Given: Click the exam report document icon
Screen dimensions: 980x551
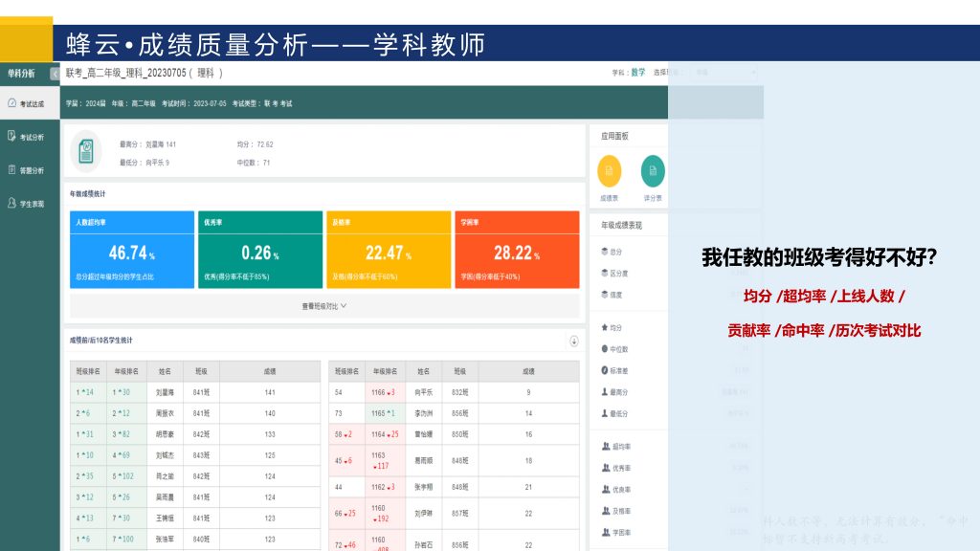Looking at the screenshot, I should point(86,151).
